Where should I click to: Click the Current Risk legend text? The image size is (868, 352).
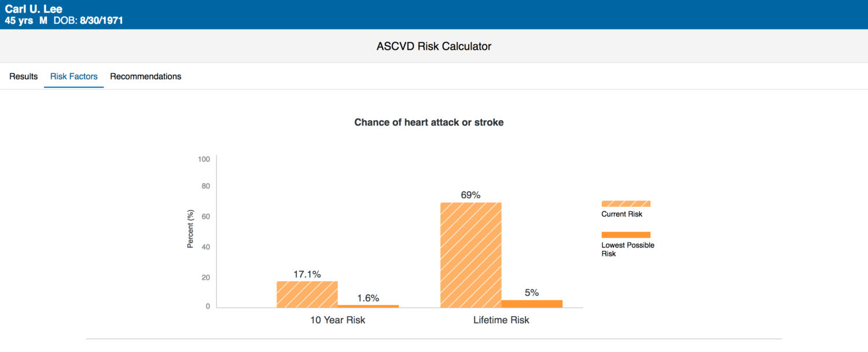(623, 213)
